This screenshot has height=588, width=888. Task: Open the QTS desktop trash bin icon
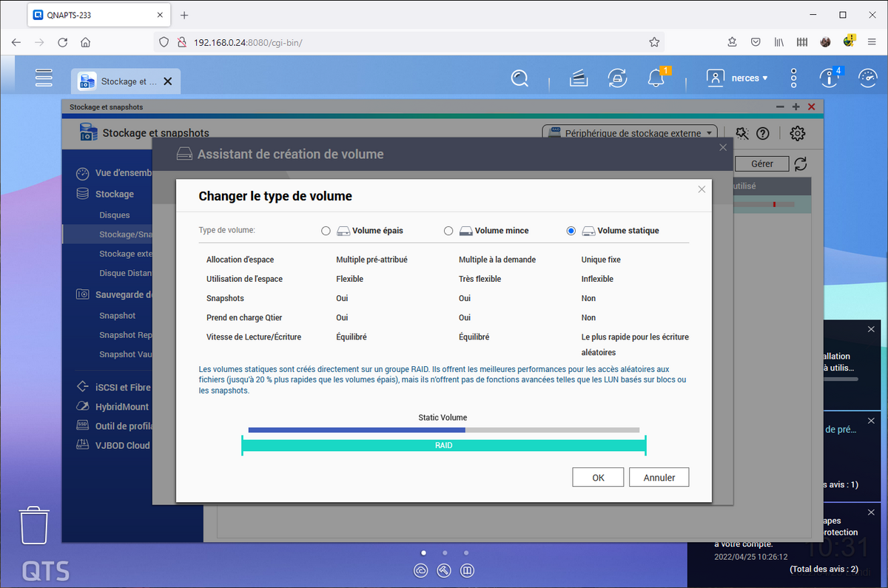coord(34,526)
